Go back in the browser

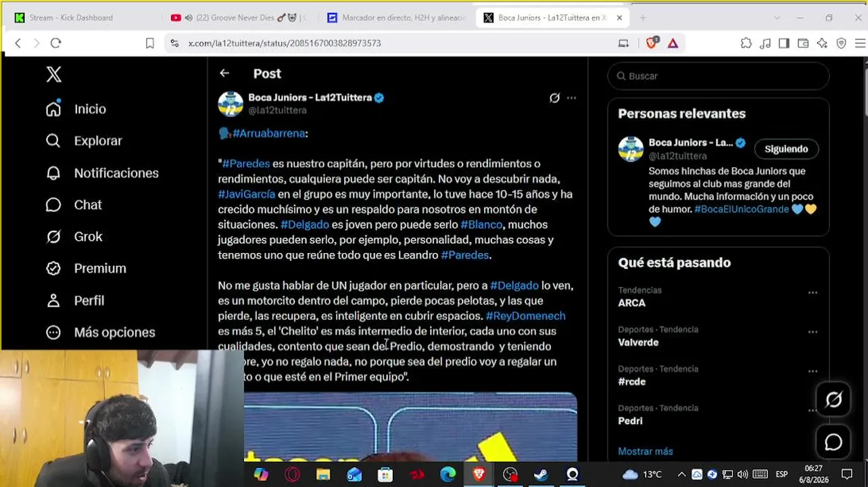coord(18,43)
